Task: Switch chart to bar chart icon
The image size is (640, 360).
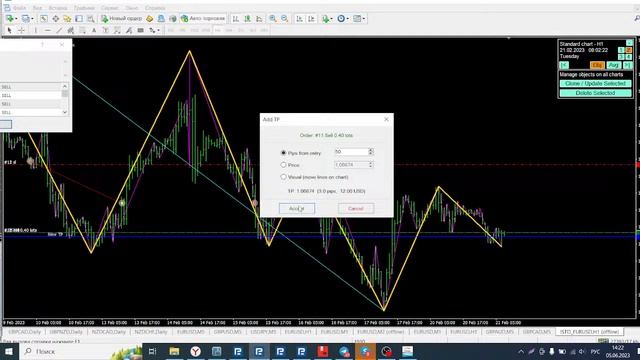Action: point(236,18)
